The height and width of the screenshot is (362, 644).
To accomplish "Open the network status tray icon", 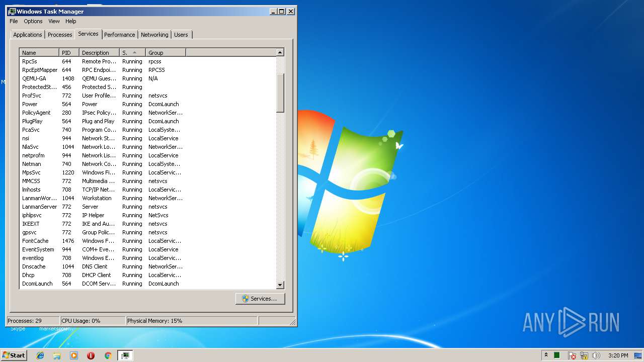I will 584,355.
